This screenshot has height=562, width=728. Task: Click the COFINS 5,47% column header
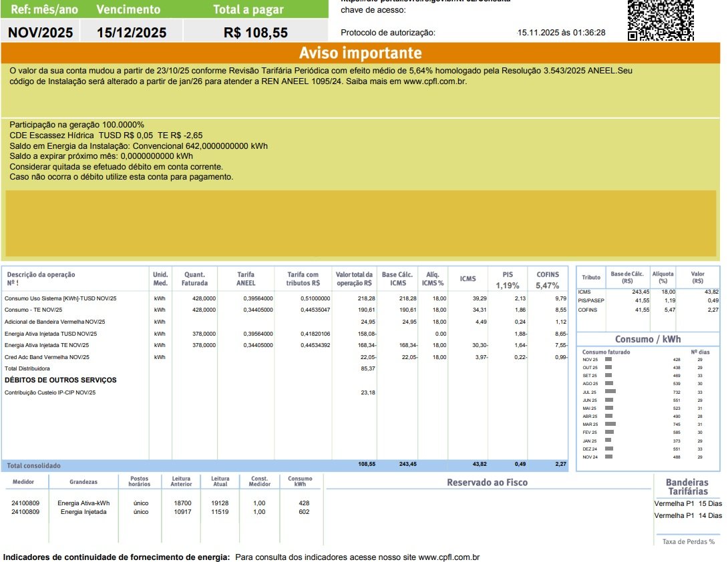(x=548, y=280)
